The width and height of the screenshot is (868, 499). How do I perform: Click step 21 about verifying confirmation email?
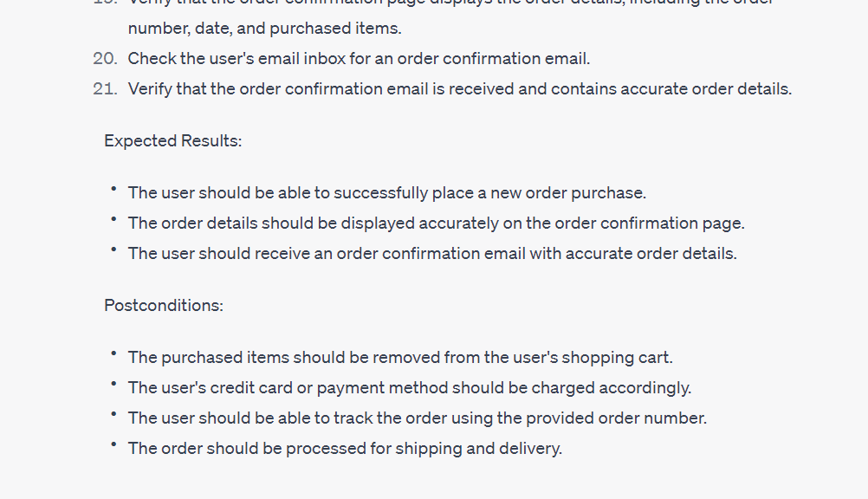click(x=460, y=88)
